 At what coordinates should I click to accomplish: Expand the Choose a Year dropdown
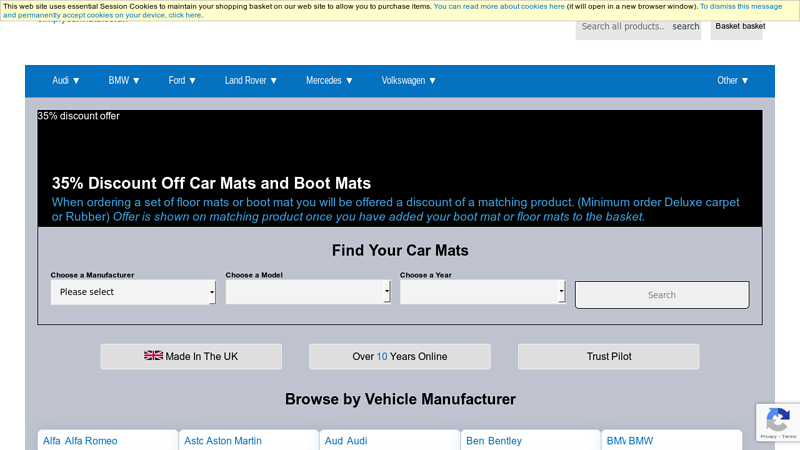(483, 292)
